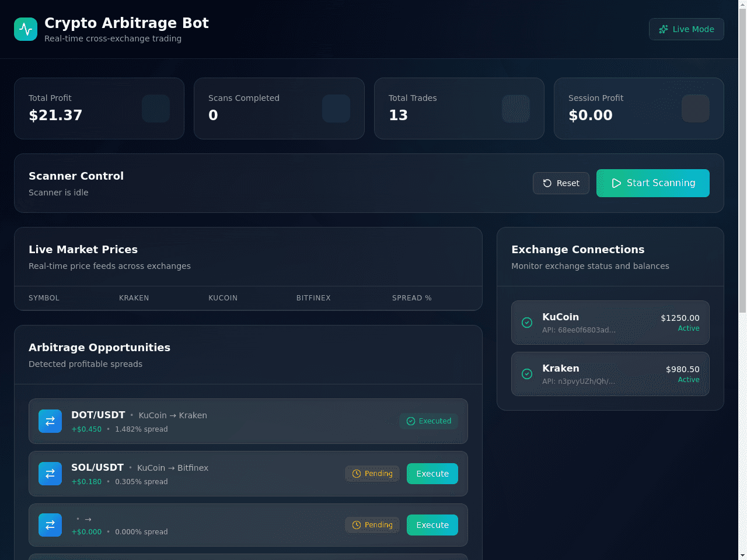747x560 pixels.
Task: Click the SPREAD % column header
Action: tap(412, 298)
